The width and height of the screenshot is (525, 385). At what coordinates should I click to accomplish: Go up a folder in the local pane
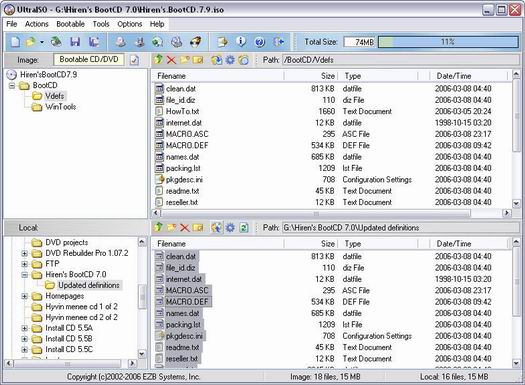coord(158,228)
